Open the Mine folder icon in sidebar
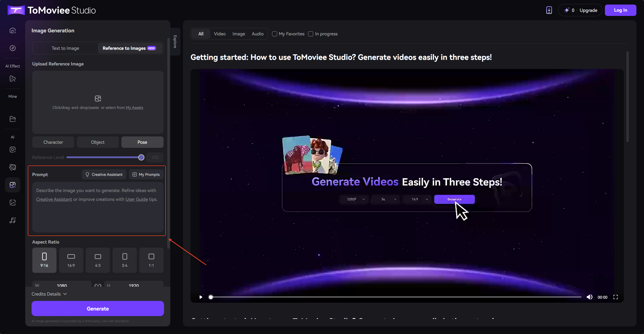The image size is (644, 334). pos(13,119)
